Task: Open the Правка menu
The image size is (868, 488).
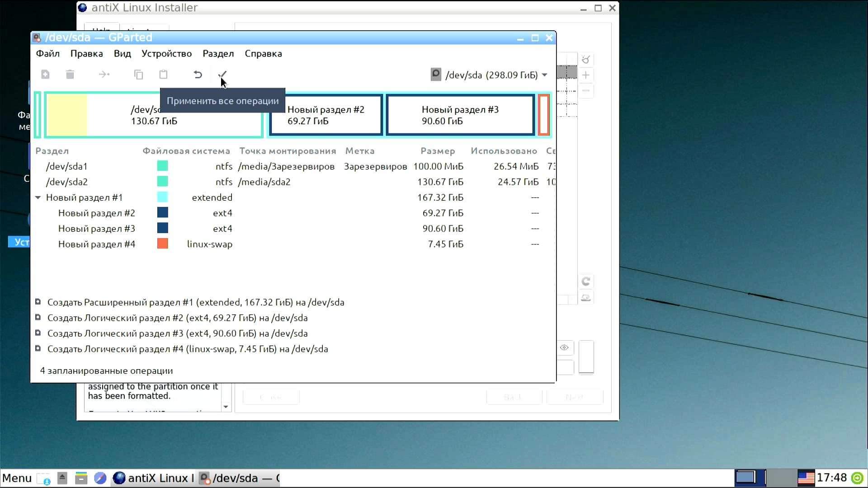Action: tap(86, 53)
